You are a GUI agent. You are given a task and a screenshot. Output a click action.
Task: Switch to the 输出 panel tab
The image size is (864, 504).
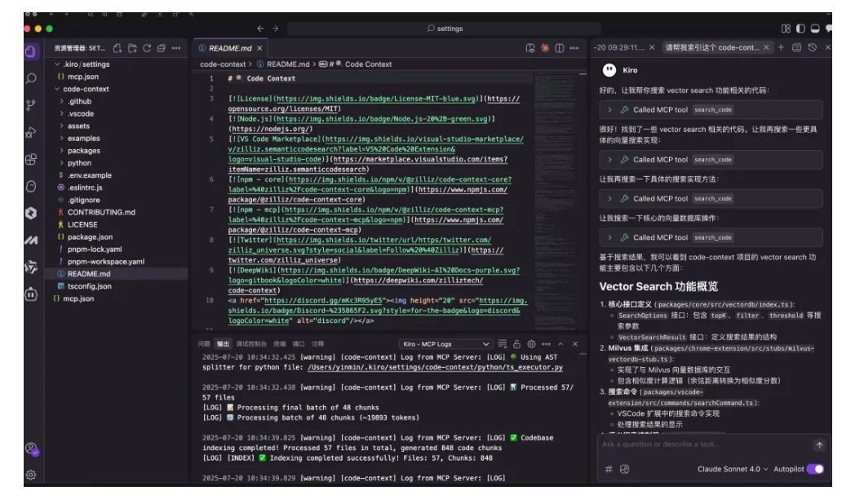coord(223,344)
